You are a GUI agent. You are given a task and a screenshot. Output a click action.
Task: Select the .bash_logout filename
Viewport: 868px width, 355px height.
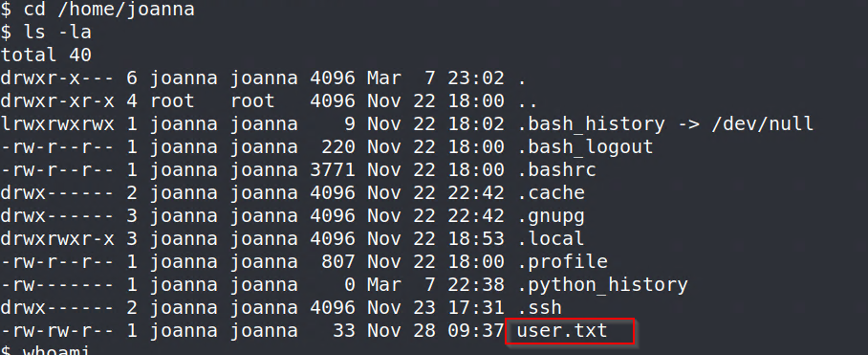pos(585,146)
